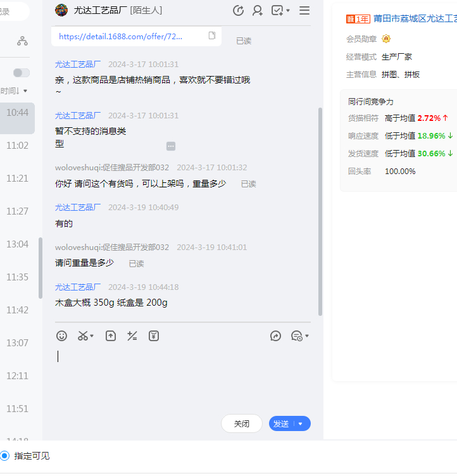
Task: Select the 指定可见 radio button
Action: point(5,456)
